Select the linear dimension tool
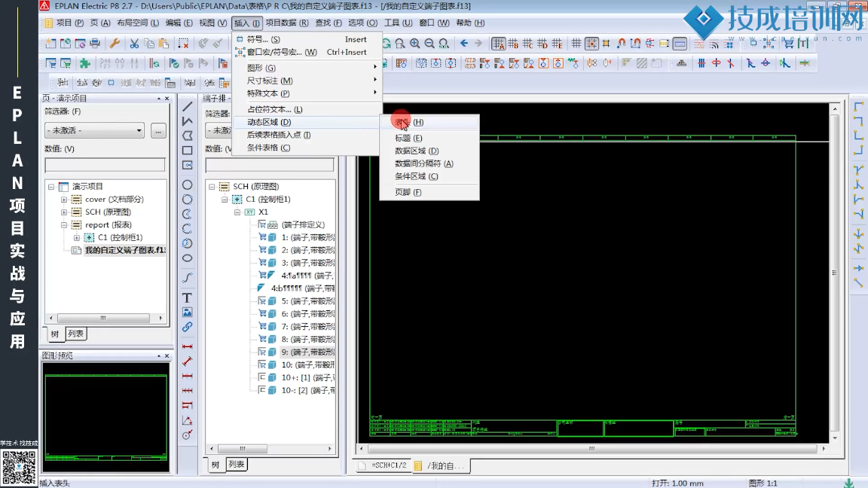This screenshot has width=868, height=488. click(x=187, y=346)
